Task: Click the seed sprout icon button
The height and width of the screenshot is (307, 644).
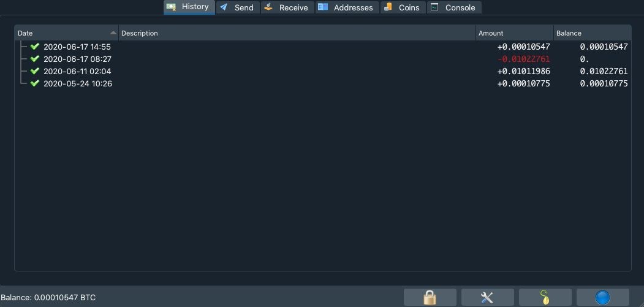Action: pos(545,297)
